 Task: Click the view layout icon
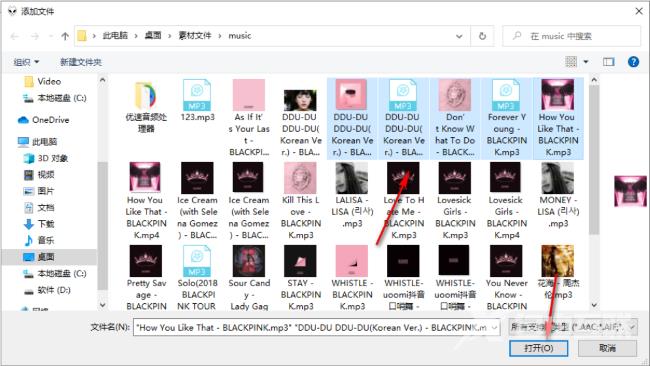click(x=571, y=62)
